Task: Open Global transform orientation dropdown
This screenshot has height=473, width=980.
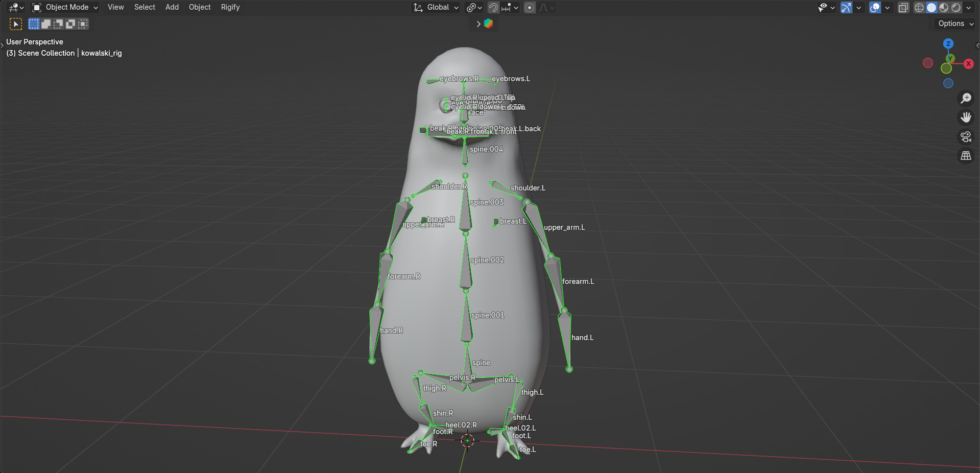Action: click(436, 7)
